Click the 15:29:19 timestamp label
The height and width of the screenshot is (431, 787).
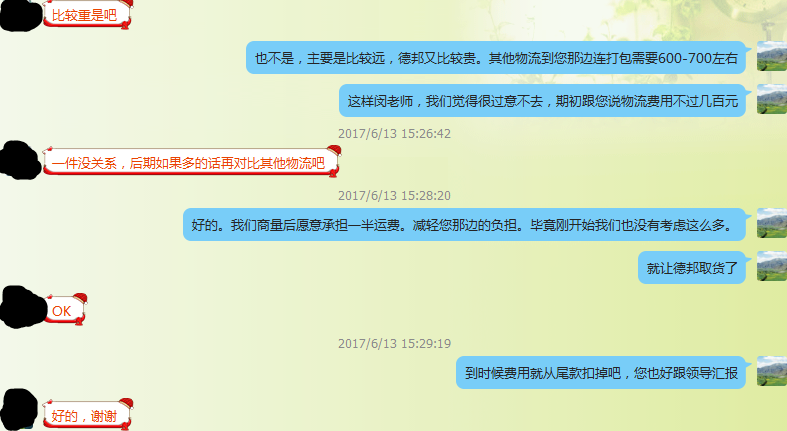coord(394,343)
